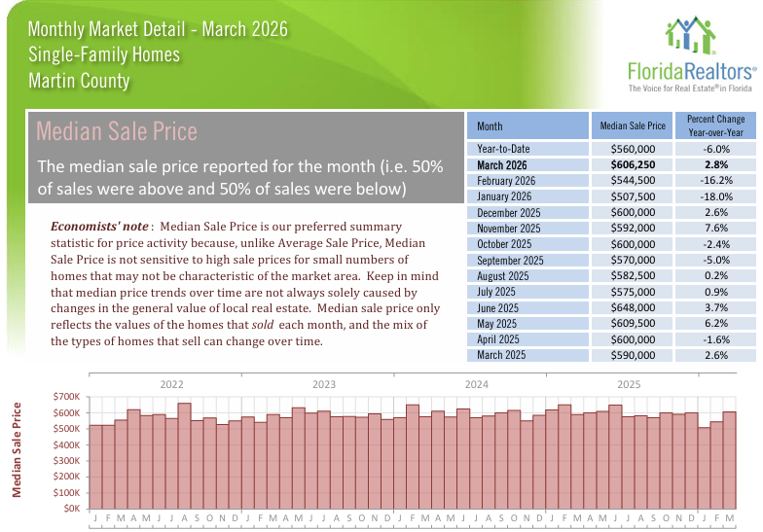Click the 0.9% percent change cell
Screen dimensions: 763x532
pos(716,292)
